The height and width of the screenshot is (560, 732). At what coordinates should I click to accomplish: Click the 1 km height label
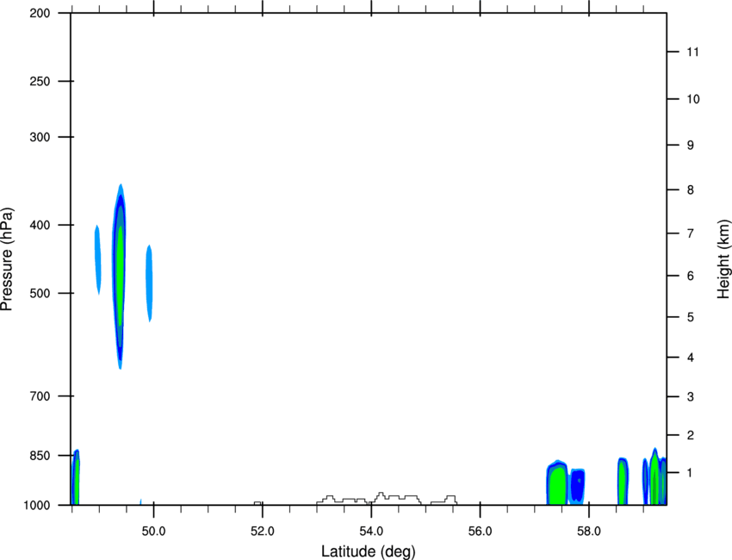[691, 473]
